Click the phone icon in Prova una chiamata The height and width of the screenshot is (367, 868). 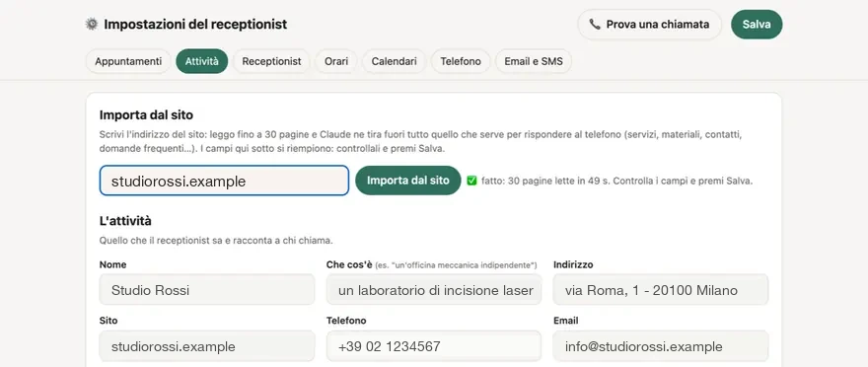click(595, 25)
